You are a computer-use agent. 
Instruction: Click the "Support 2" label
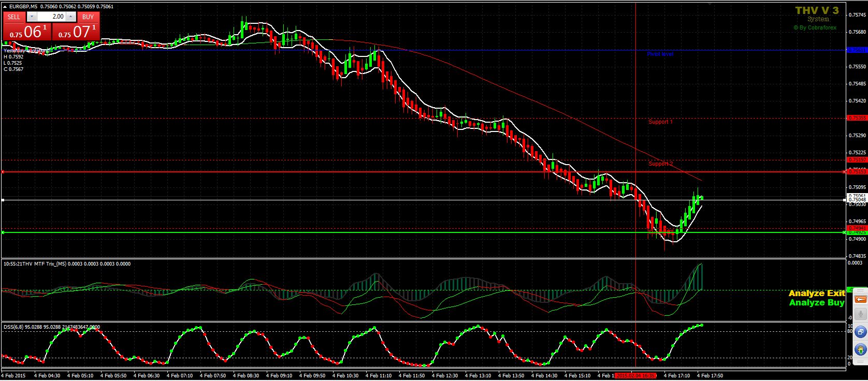(x=660, y=164)
